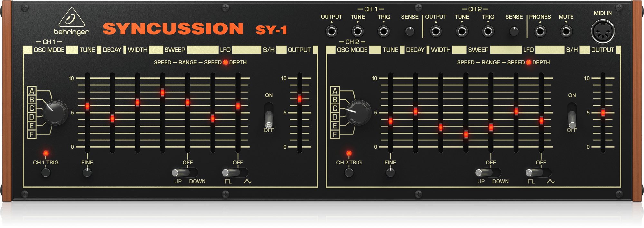Click CH 2 OUTPUT slider handle
The image size is (644, 228).
603,113
